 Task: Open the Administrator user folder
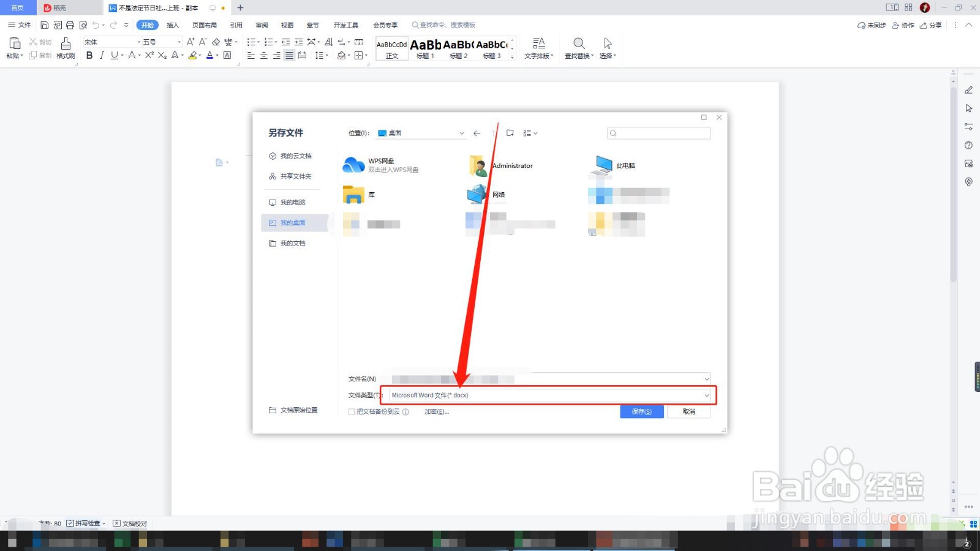pyautogui.click(x=501, y=165)
